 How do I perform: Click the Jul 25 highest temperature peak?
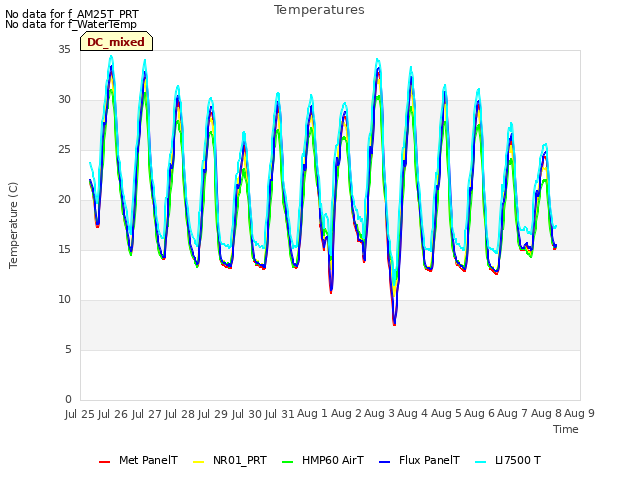pos(111,58)
